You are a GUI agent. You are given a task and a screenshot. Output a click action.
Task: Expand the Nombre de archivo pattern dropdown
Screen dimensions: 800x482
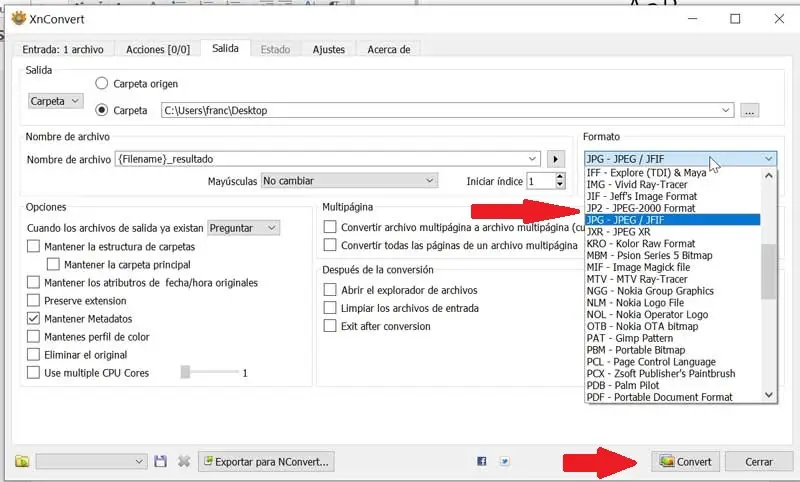532,159
